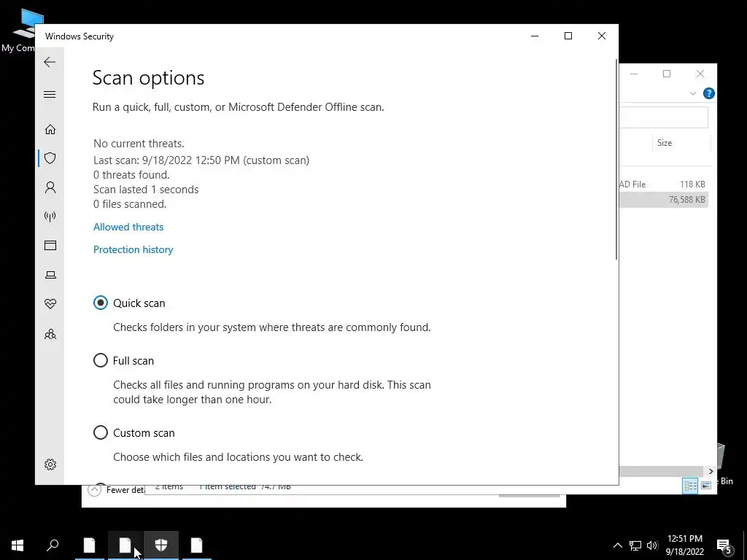Go back using the back arrow

tap(50, 62)
